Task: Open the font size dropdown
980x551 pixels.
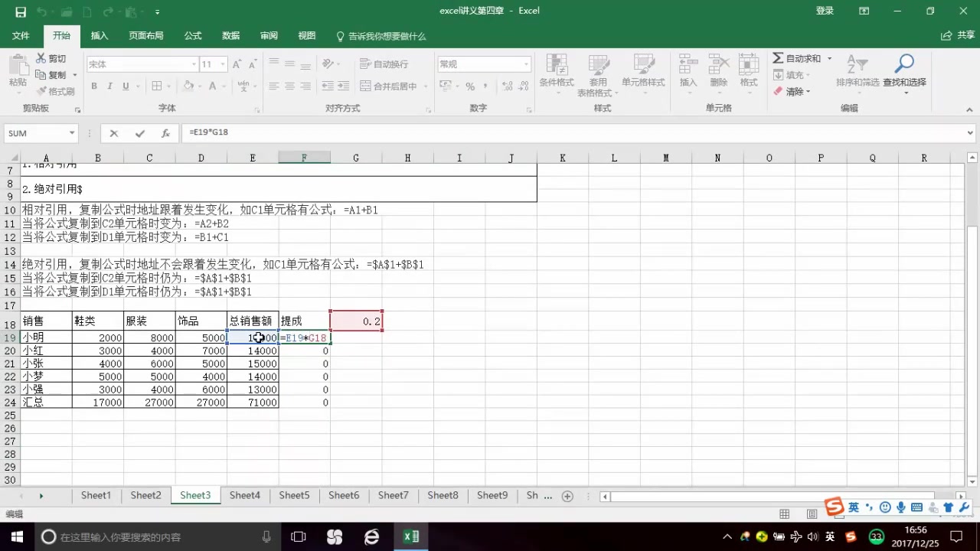Action: pyautogui.click(x=222, y=64)
